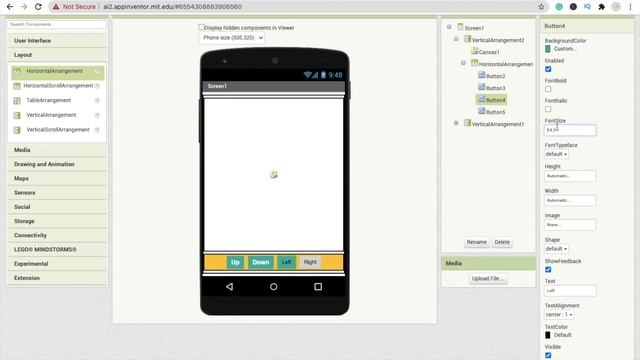Viewport: 640px width, 360px height.
Task: Select the Up button in phone viewer
Action: point(235,262)
